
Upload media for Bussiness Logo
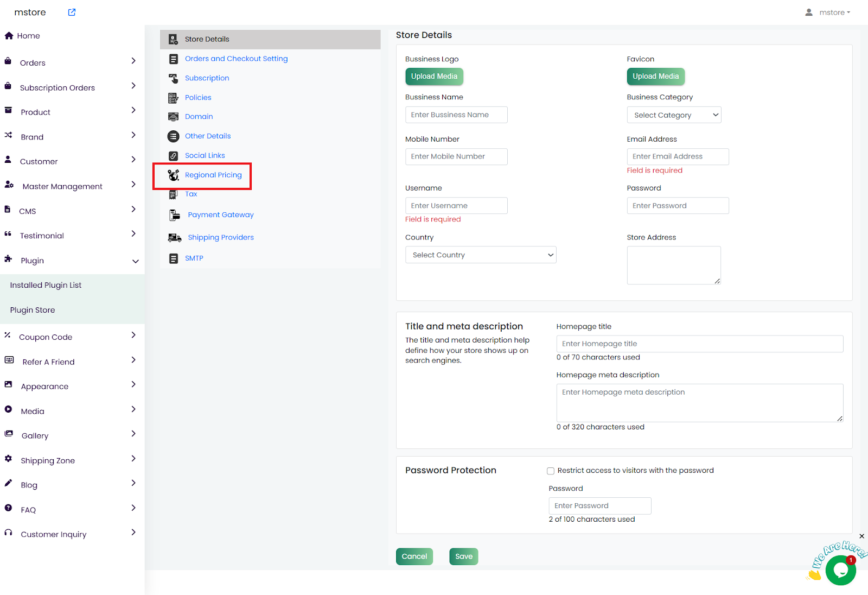pos(434,77)
